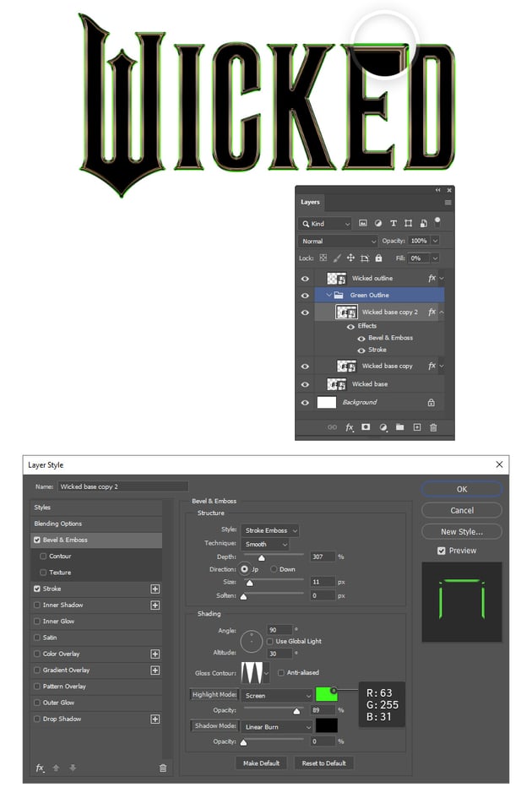Image resolution: width=532 pixels, height=798 pixels.
Task: Click Prevent auto-nesting lock icon
Action: (365, 258)
